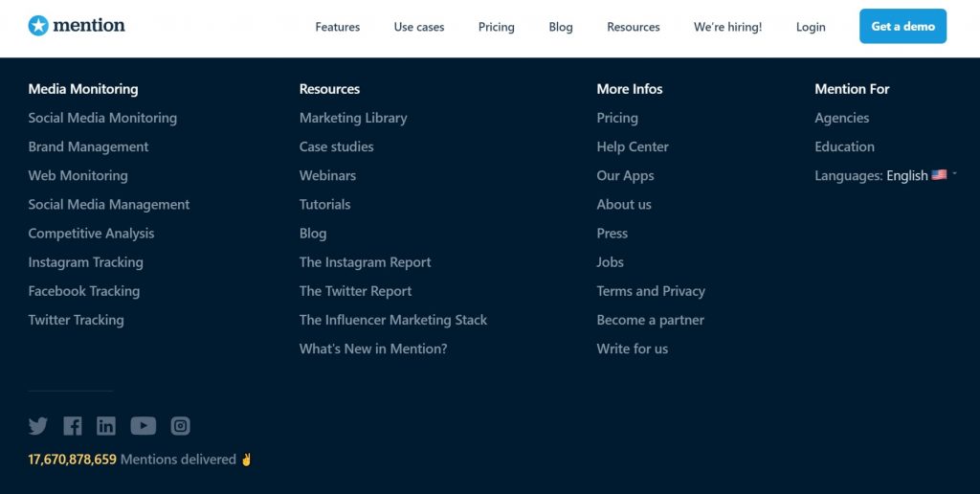The image size is (980, 494).
Task: Open Web Monitoring link
Action: pyautogui.click(x=78, y=176)
